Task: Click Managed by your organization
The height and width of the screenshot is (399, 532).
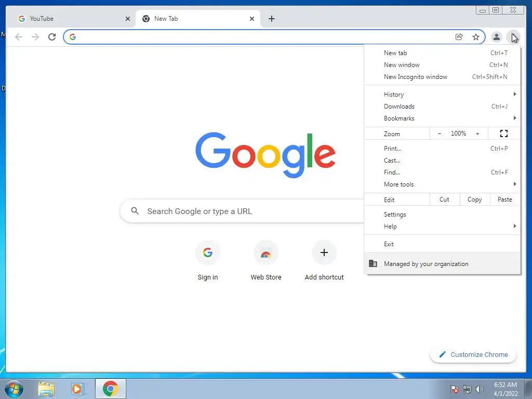Action: coord(443,263)
